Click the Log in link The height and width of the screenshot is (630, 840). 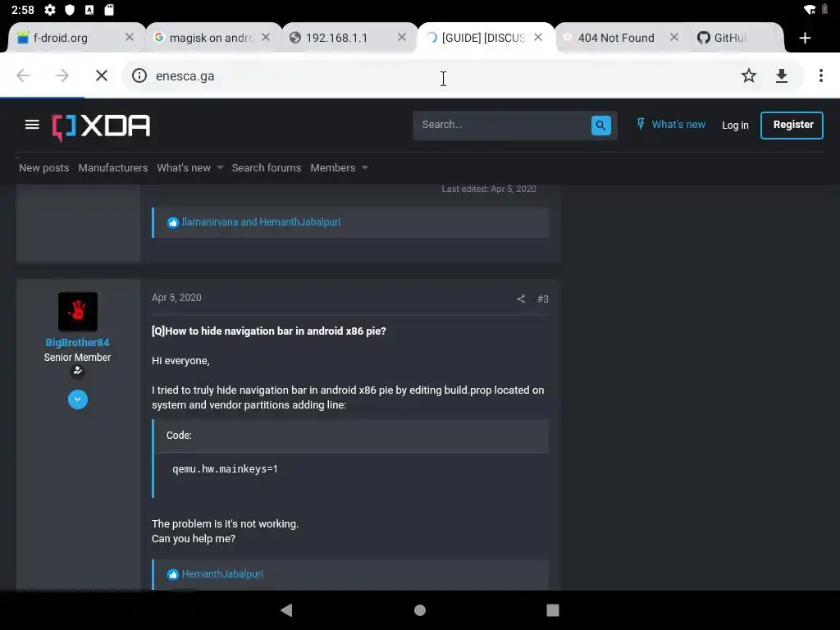(x=735, y=126)
